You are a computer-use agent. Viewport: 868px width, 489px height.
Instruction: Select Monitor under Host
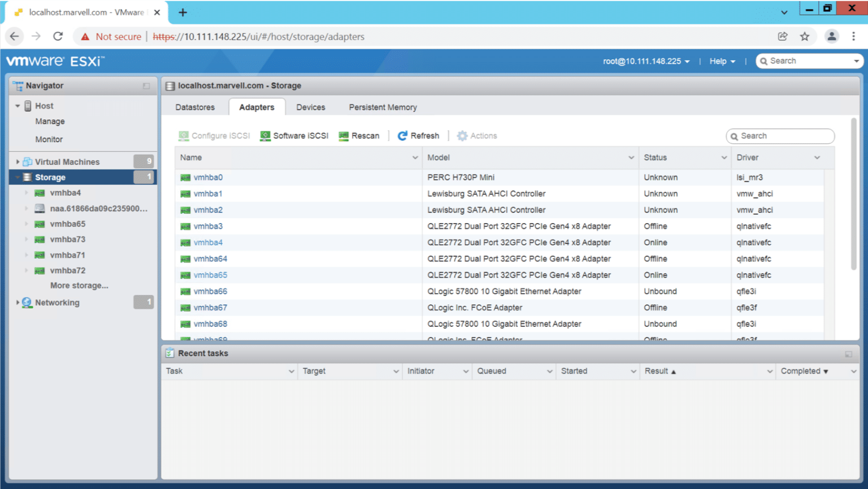pos(49,139)
